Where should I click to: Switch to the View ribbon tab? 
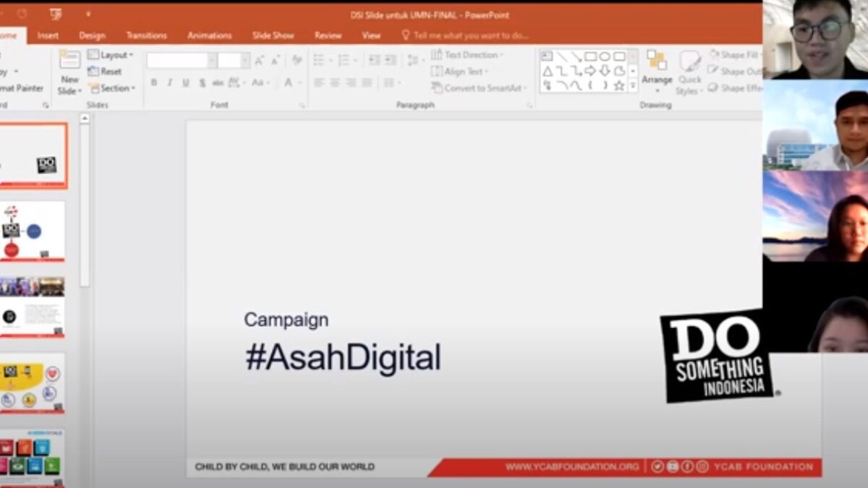(x=372, y=35)
